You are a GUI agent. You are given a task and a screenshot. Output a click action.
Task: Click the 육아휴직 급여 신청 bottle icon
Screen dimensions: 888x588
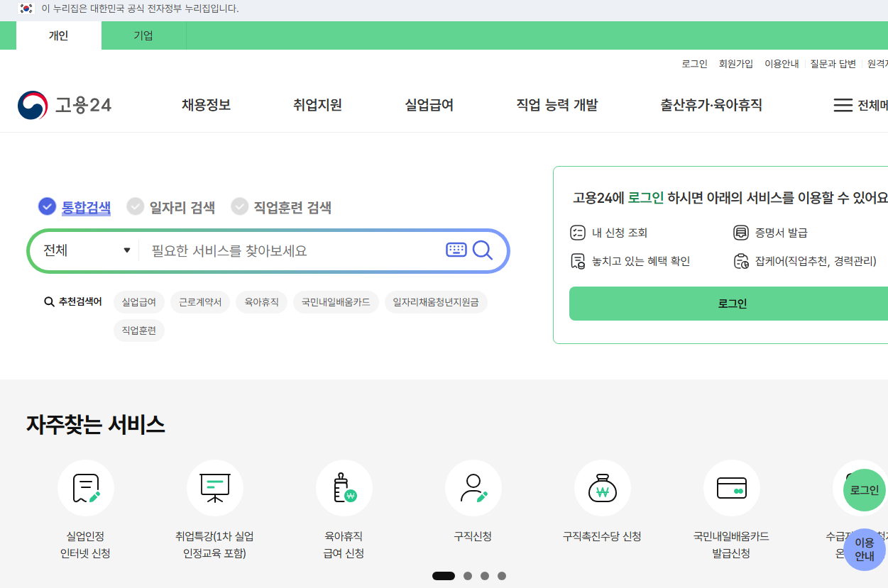point(344,488)
